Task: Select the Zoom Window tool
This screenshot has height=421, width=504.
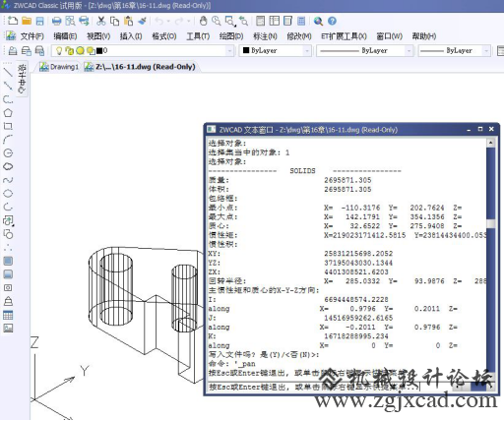Action: tap(230, 21)
